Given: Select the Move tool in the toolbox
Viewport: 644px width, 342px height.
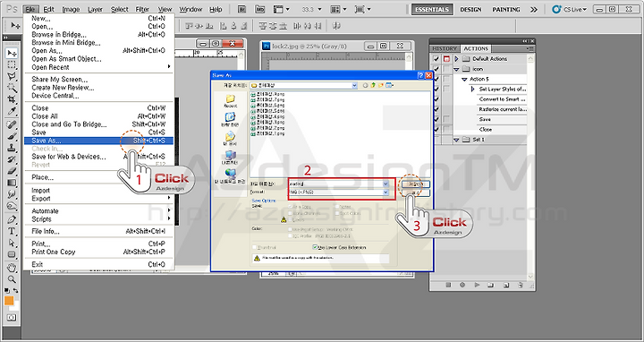Looking at the screenshot, I should [12, 53].
